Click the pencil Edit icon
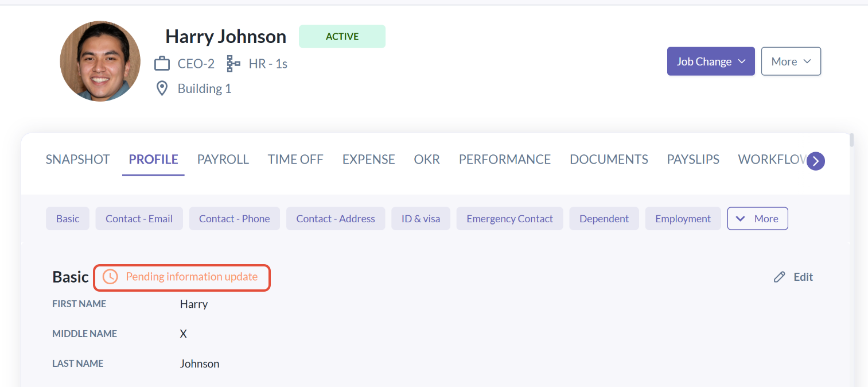Viewport: 868px width, 387px height. coord(779,277)
